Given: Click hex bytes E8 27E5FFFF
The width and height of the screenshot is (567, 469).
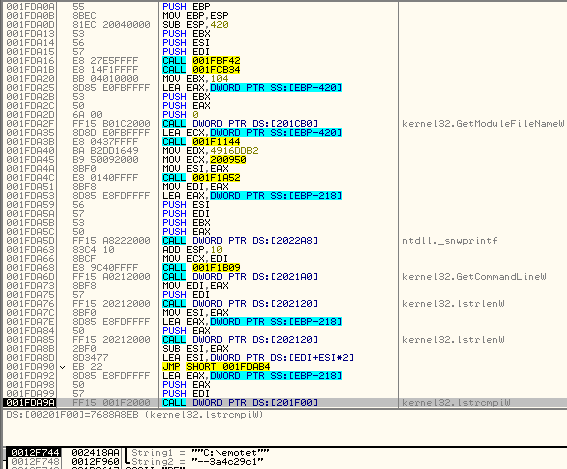Looking at the screenshot, I should (105, 60).
